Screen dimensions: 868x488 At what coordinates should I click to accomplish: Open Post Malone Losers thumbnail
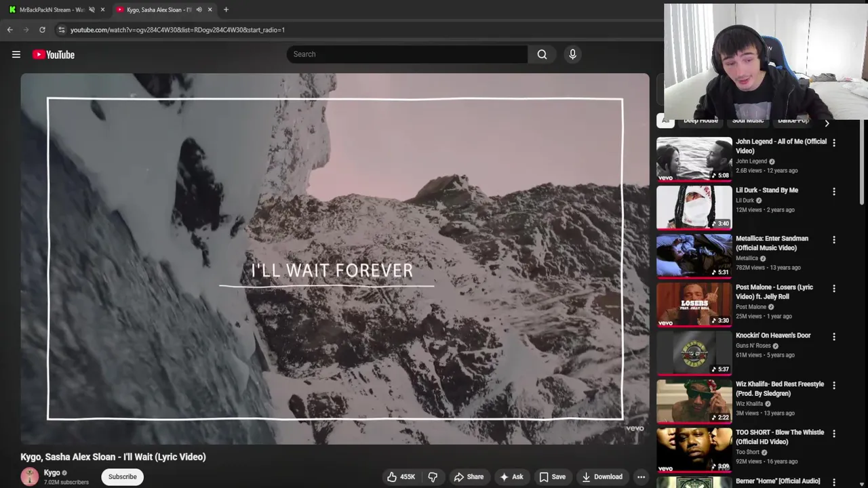pos(694,304)
